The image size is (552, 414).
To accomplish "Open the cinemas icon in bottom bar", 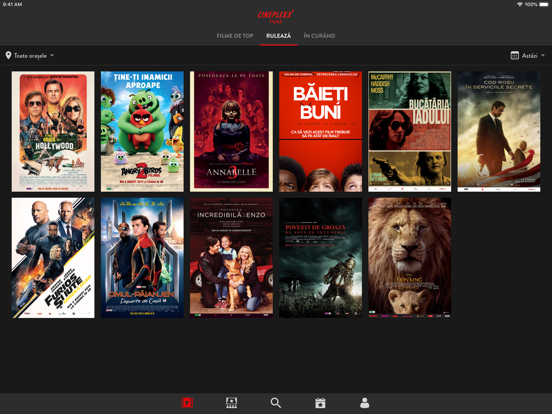I will coord(231,403).
